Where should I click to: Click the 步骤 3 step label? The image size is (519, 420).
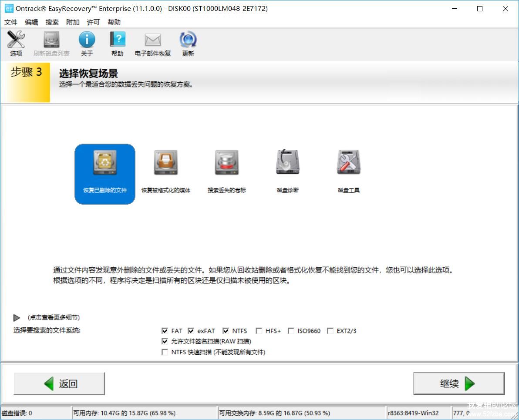click(x=26, y=72)
